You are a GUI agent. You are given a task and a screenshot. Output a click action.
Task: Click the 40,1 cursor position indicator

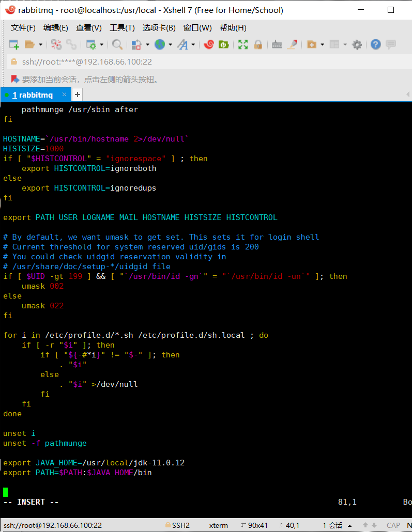click(289, 525)
